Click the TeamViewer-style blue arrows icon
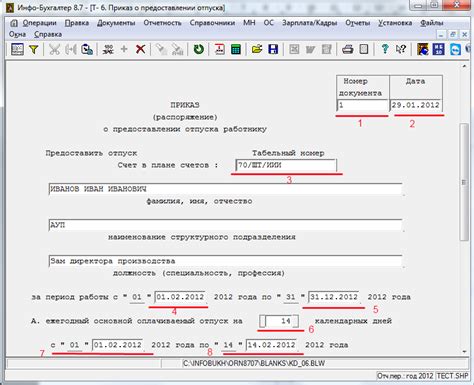 click(455, 50)
